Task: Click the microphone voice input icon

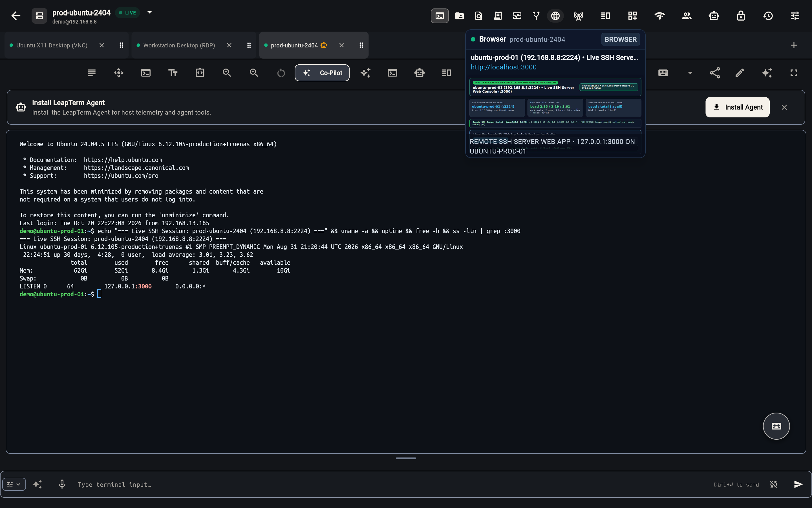Action: 62,484
